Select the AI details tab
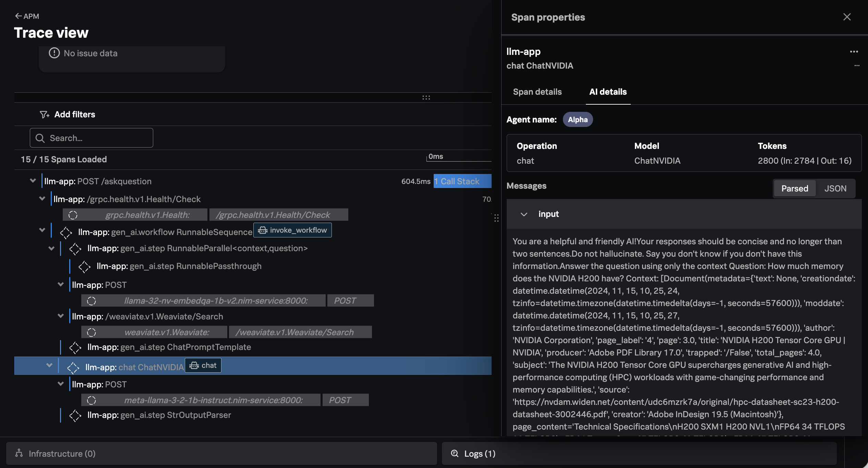This screenshot has width=868, height=468. [608, 92]
